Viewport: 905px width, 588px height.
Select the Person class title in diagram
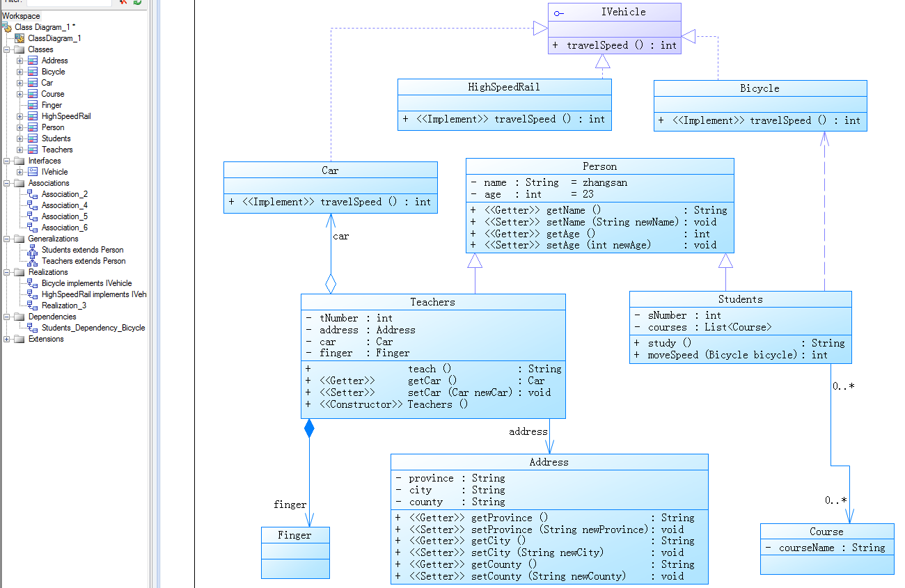tap(599, 166)
